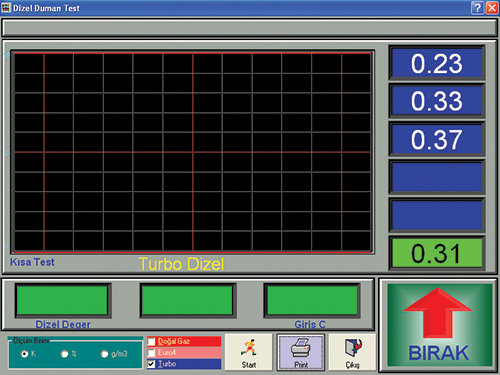This screenshot has width=500, height=375.
Task: Open the help question mark button
Action: pos(477,7)
